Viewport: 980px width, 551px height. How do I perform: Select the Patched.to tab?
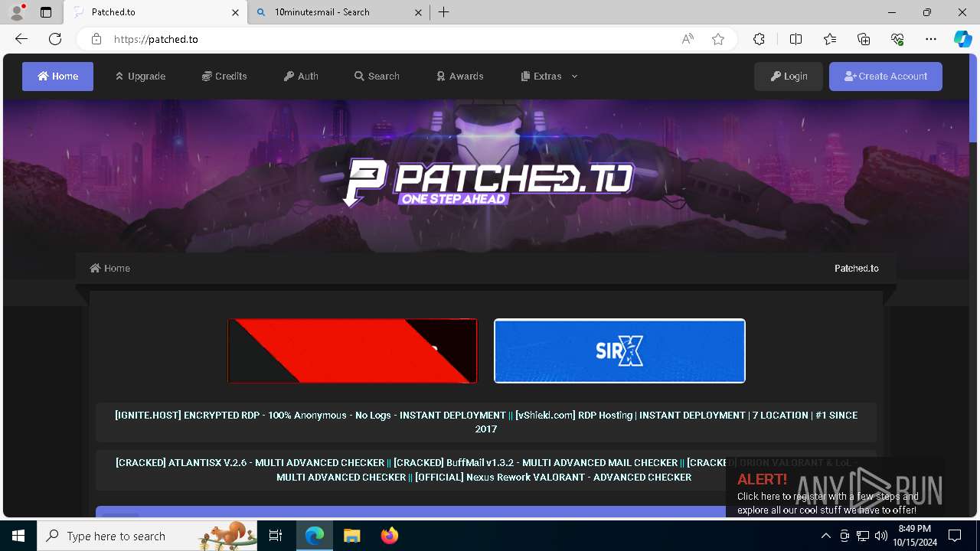[154, 12]
